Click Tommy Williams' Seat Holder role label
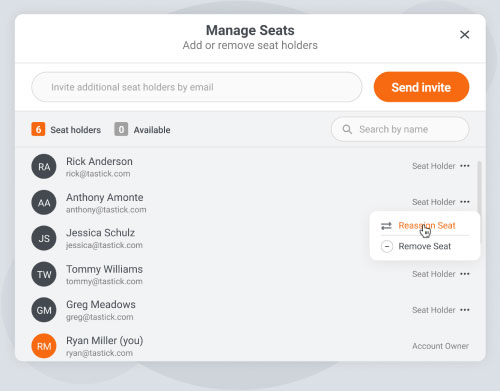This screenshot has height=391, width=500. pos(434,274)
